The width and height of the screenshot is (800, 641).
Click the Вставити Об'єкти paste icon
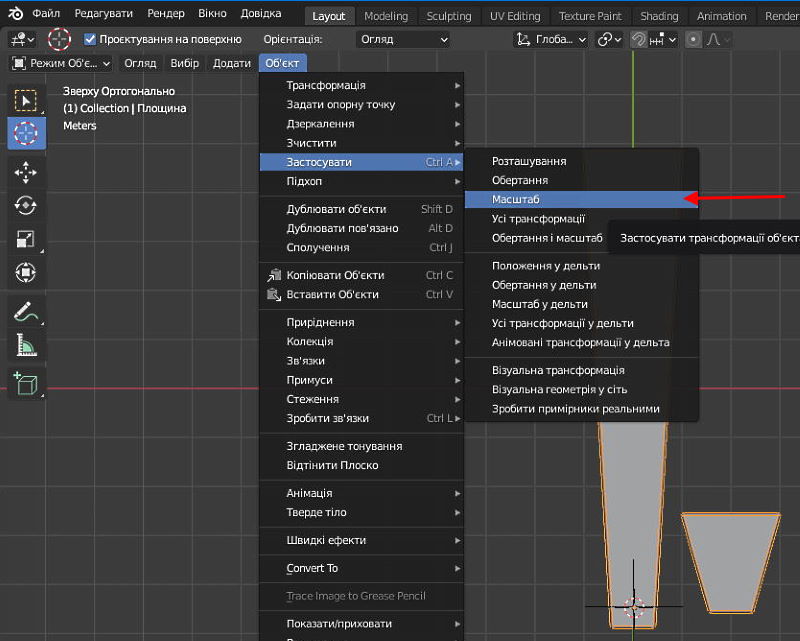point(274,294)
